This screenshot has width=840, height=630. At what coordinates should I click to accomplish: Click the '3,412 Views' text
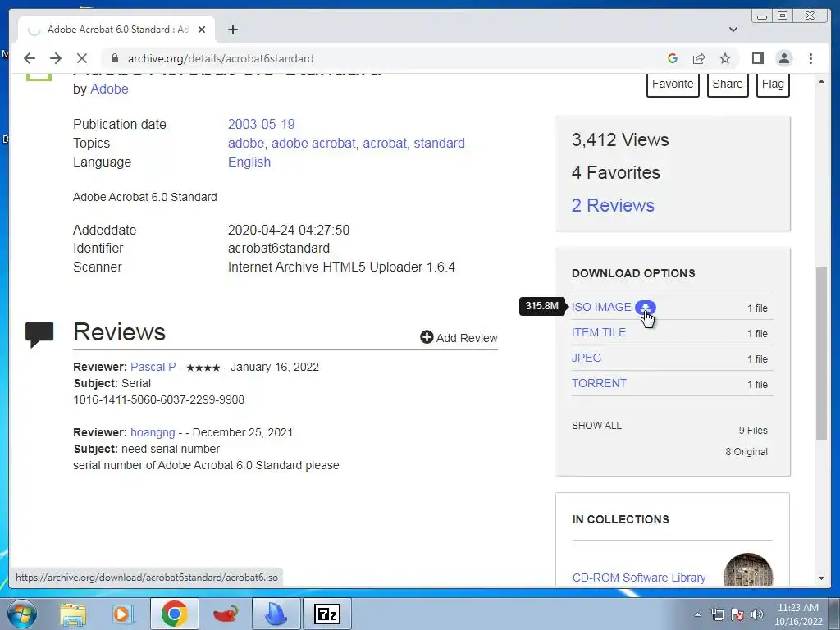click(620, 139)
